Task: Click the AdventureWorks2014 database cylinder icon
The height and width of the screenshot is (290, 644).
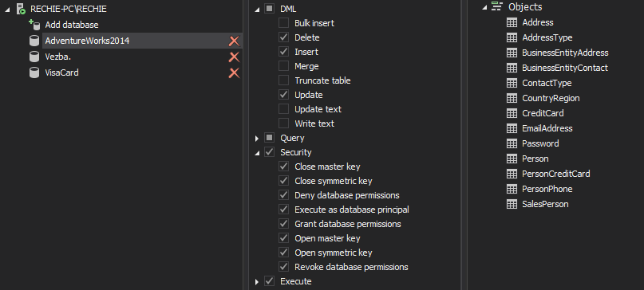Action: 34,41
